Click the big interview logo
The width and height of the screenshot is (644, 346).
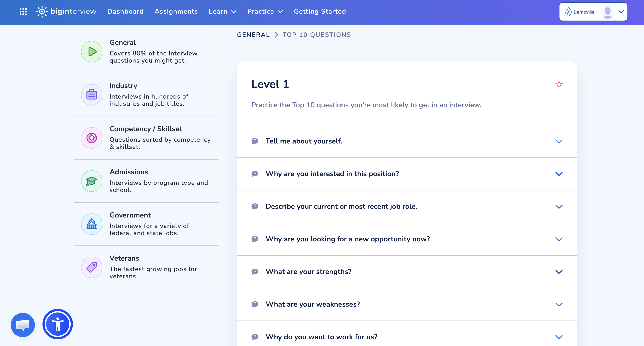click(66, 11)
